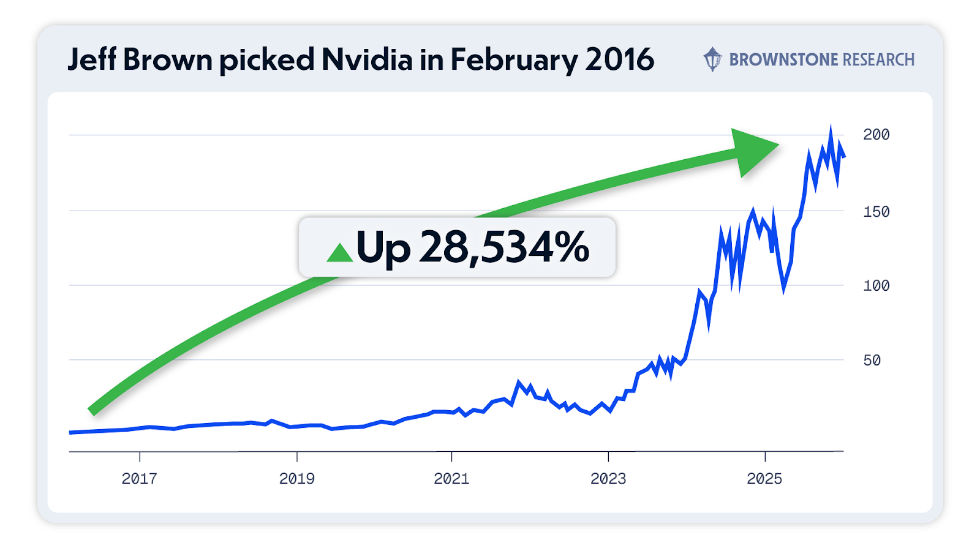Select the 2021 x-axis label

(x=451, y=479)
